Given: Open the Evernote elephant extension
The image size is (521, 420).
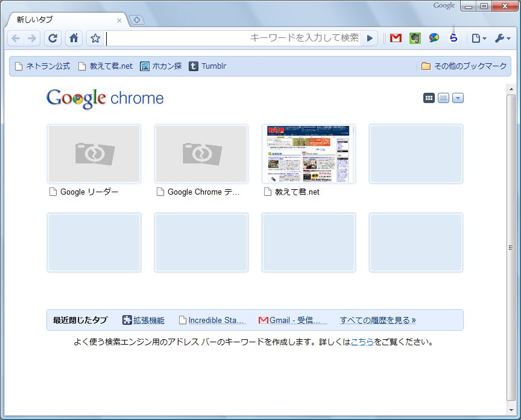Looking at the screenshot, I should pyautogui.click(x=415, y=38).
